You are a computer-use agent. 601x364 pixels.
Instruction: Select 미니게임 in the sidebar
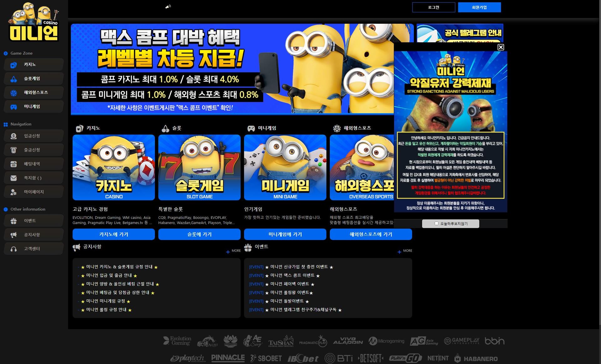[x=34, y=107]
